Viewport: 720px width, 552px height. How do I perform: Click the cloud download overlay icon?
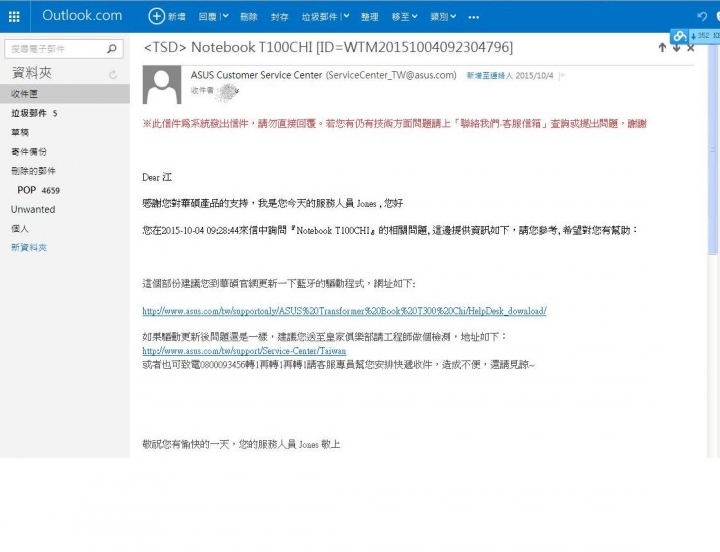(680, 36)
